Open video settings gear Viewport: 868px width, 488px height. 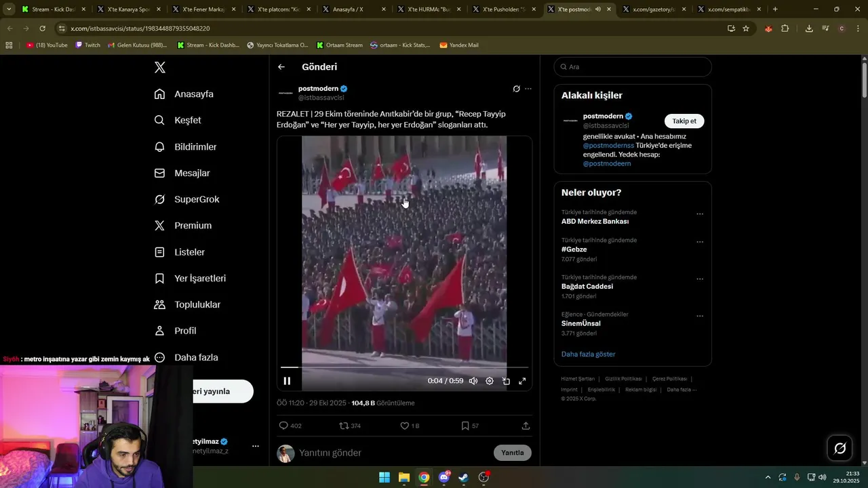(x=490, y=381)
